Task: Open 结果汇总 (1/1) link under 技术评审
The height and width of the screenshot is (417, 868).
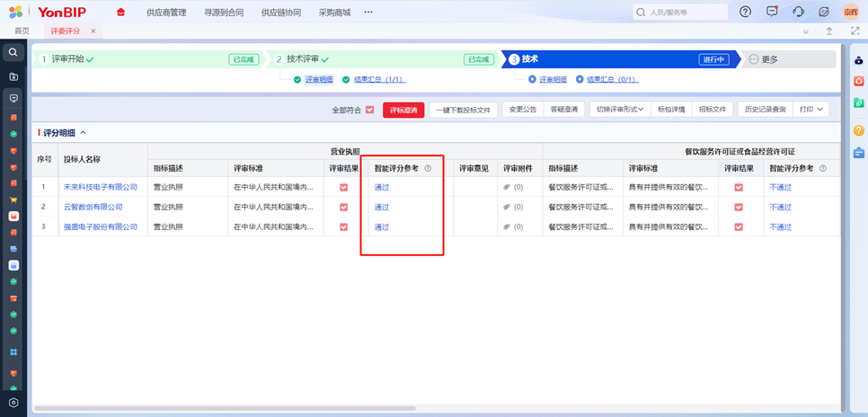Action: (379, 80)
